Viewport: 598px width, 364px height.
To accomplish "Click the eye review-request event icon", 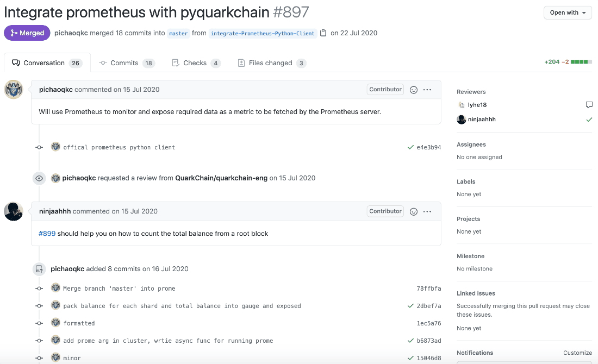I will coord(39,178).
